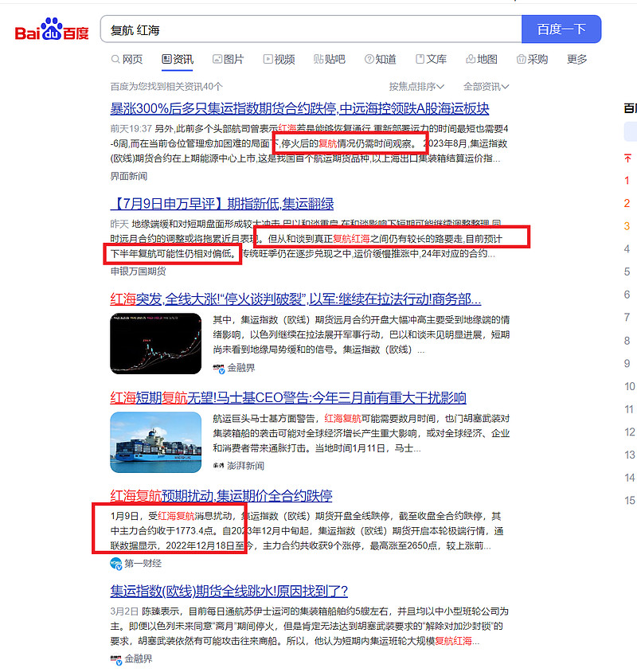This screenshot has width=637, height=672.
Task: Expand the 按焦点排序 sort dropdown
Action: coord(416,87)
